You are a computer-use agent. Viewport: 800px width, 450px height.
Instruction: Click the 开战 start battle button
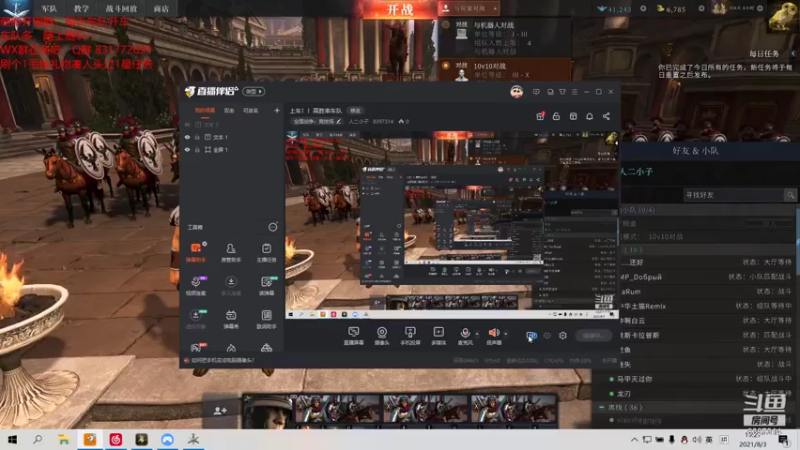click(x=399, y=9)
